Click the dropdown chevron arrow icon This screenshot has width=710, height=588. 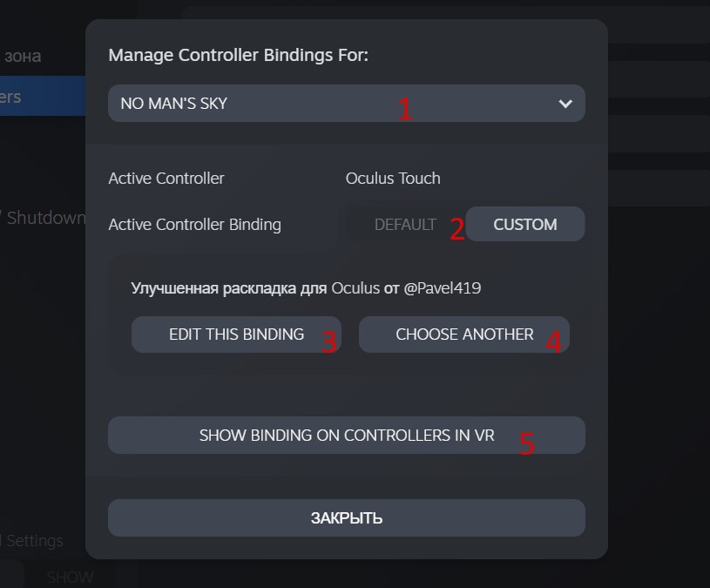565,104
